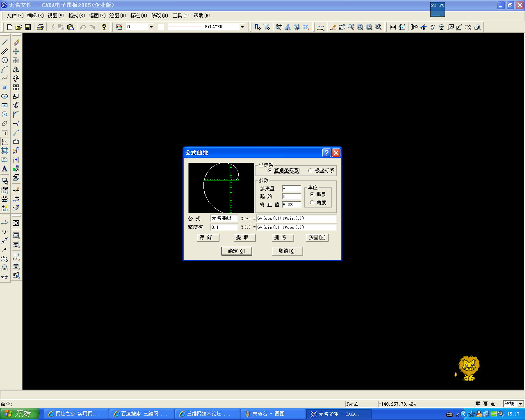Select the Line drawing tool
The height and width of the screenshot is (420, 525).
pyautogui.click(x=5, y=42)
